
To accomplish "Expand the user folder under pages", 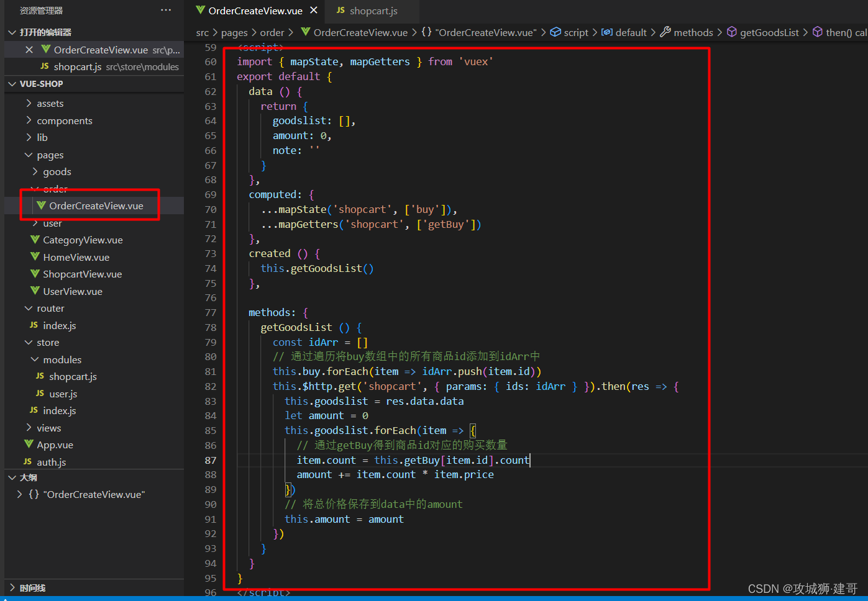I will click(x=35, y=223).
